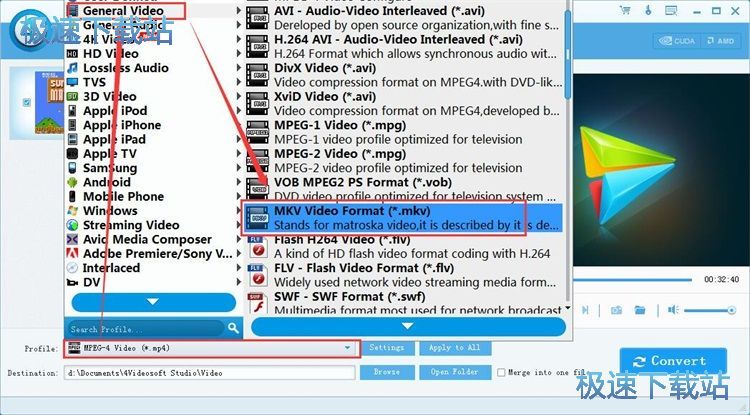750x415 pixels.
Task: Click the Browse button
Action: [386, 372]
